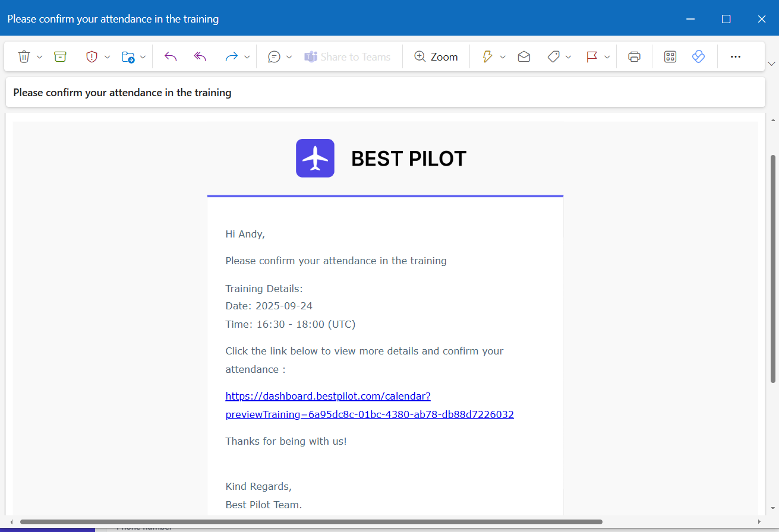The image size is (779, 532).
Task: Reply to the email using Reply arrow
Action: (171, 57)
